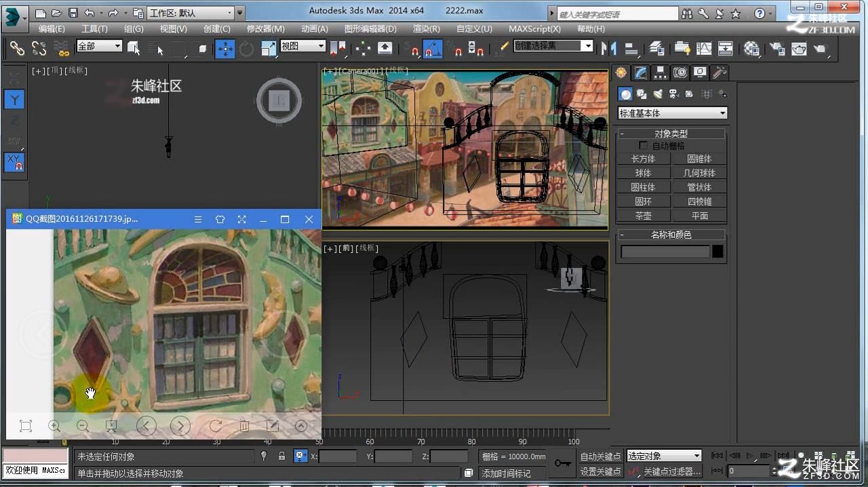
Task: Click the Redo arrow icon
Action: pyautogui.click(x=113, y=13)
